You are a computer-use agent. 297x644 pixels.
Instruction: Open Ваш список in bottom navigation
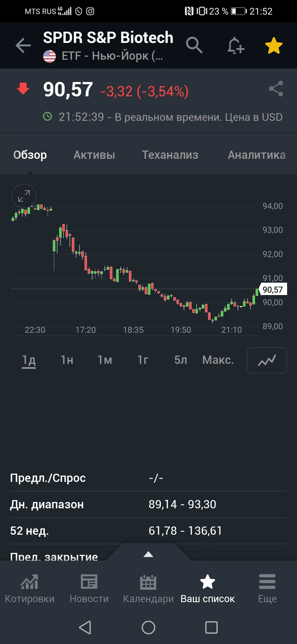208,589
